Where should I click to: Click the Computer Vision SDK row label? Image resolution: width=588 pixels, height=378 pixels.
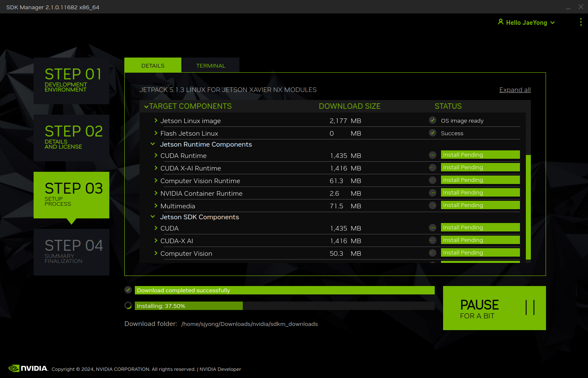(186, 254)
